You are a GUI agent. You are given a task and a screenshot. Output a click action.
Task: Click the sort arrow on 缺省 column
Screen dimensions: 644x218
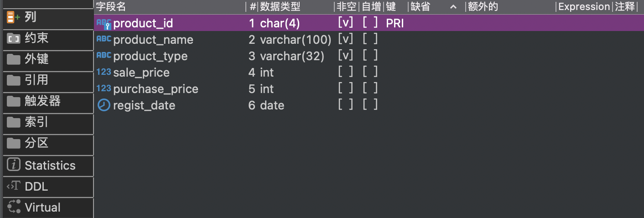[x=453, y=7]
